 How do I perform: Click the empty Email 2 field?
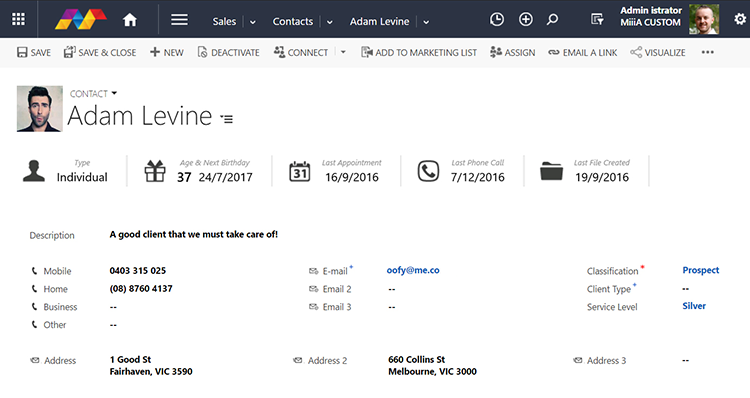(392, 289)
